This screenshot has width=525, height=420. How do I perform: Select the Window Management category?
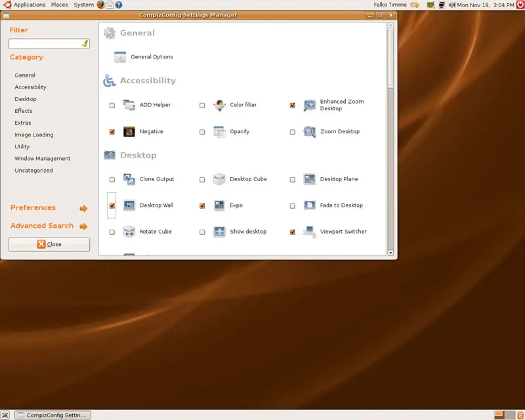(x=43, y=158)
